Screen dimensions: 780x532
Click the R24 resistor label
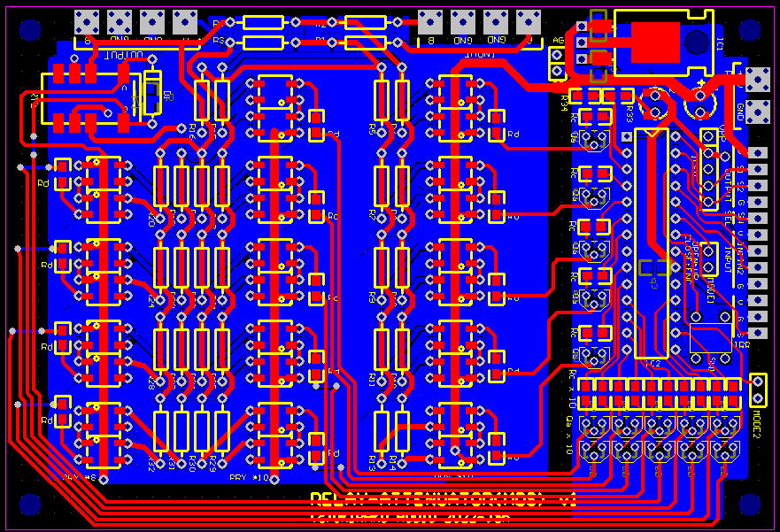[151, 301]
